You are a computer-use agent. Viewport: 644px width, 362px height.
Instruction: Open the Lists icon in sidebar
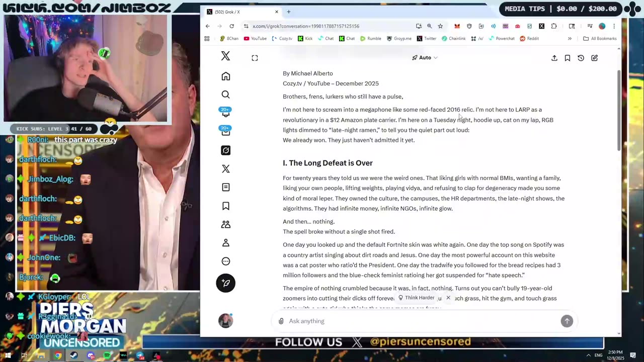[x=225, y=187]
